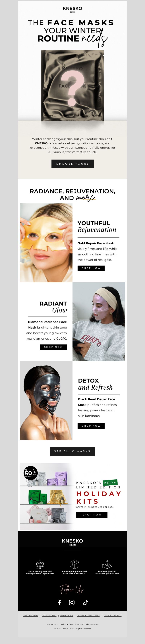
Task: Click the KNESKO Skin logo in black footer
Action: [x=72, y=542]
